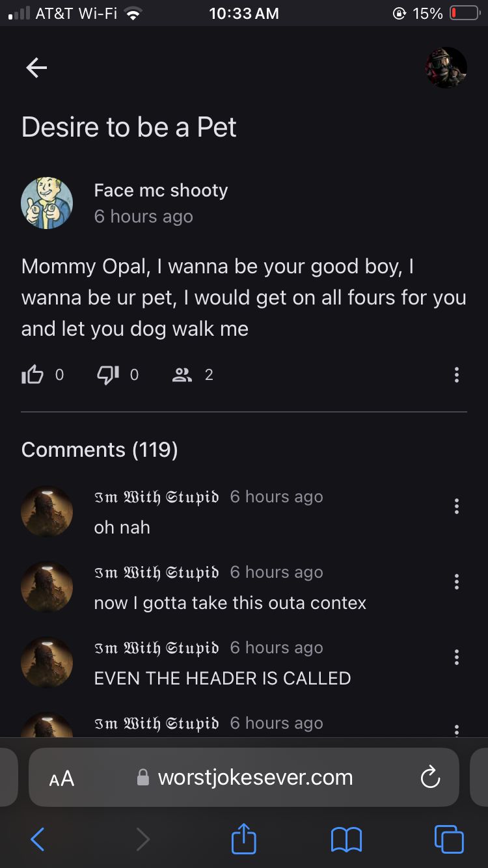
Task: Open options for the "oh nah" comment
Action: tap(457, 506)
